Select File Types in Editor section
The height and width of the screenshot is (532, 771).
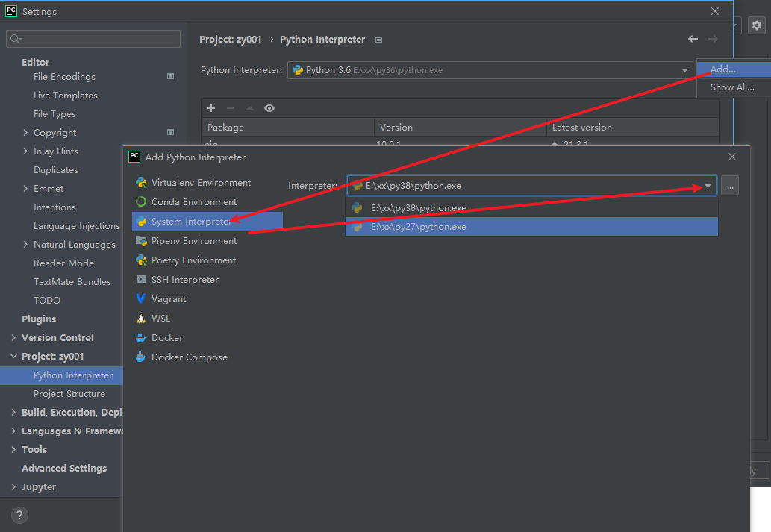[x=54, y=114]
